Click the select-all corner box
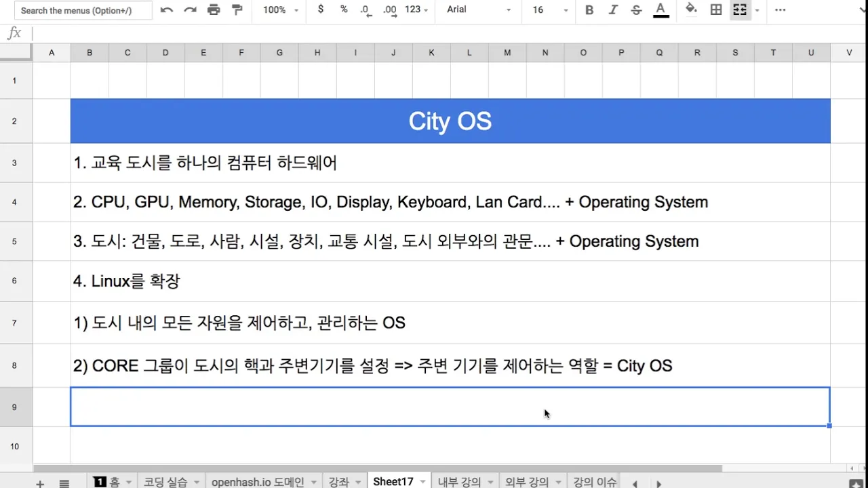Image resolution: width=868 pixels, height=488 pixels. tap(16, 52)
